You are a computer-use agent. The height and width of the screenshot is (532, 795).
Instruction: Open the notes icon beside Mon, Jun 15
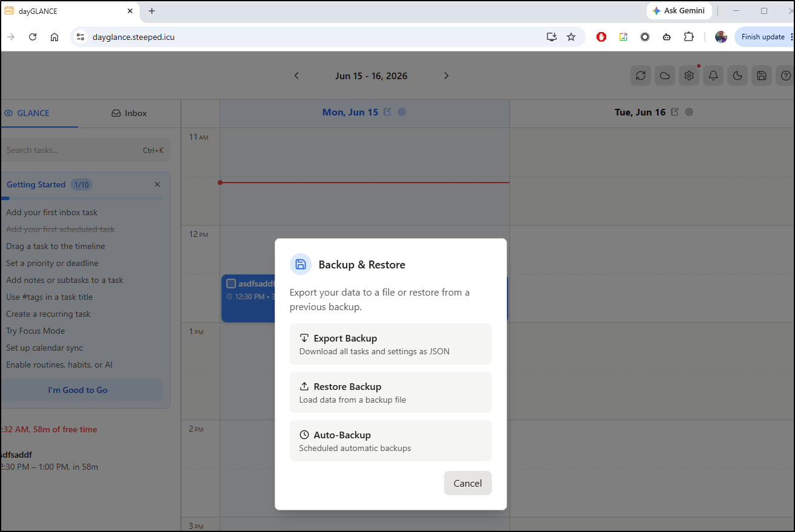(x=388, y=112)
